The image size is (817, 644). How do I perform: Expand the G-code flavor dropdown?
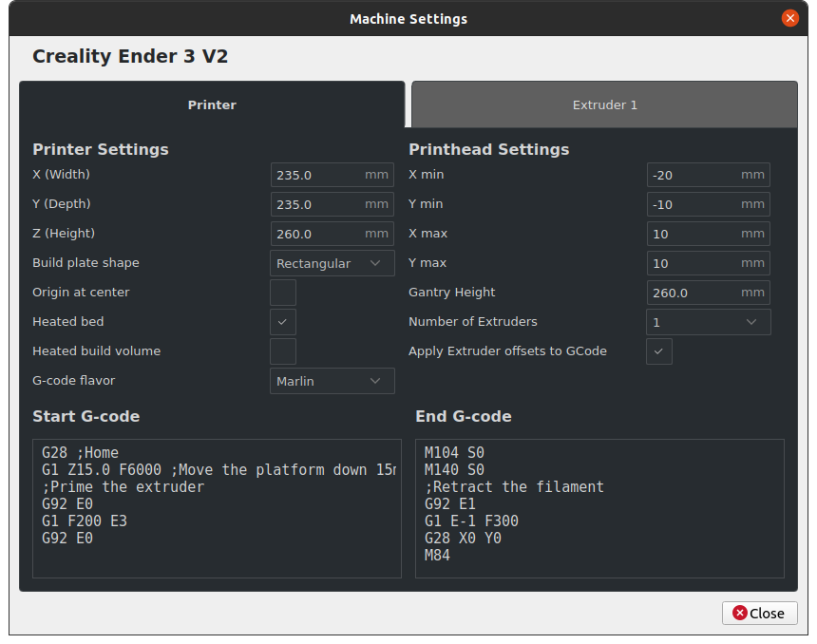pyautogui.click(x=332, y=381)
